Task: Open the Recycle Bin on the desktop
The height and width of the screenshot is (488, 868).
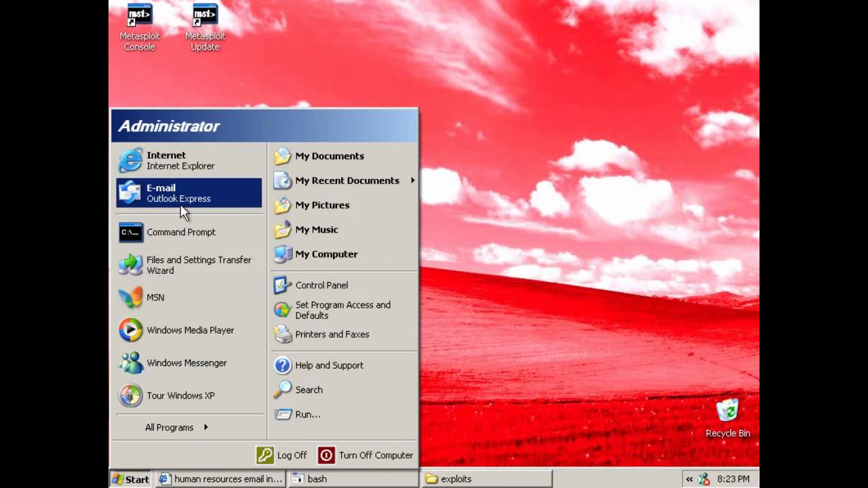Action: 728,418
